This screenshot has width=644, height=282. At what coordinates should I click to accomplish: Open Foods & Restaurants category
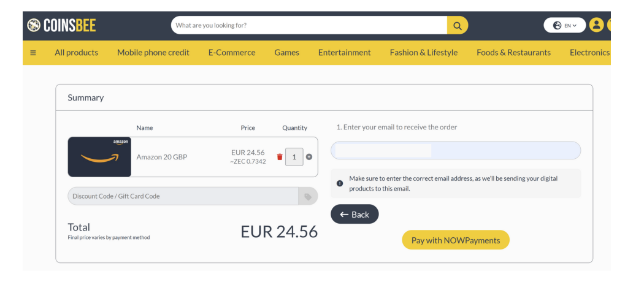point(513,53)
